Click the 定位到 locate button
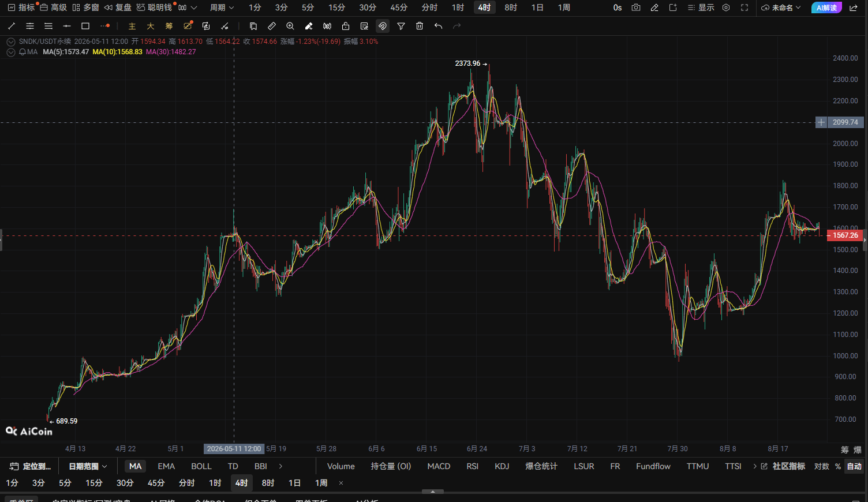Screen dimensions: 868x502 point(31,466)
